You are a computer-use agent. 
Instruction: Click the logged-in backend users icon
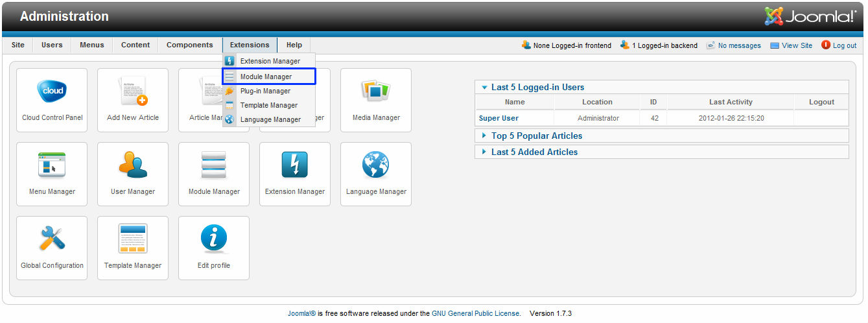[625, 45]
